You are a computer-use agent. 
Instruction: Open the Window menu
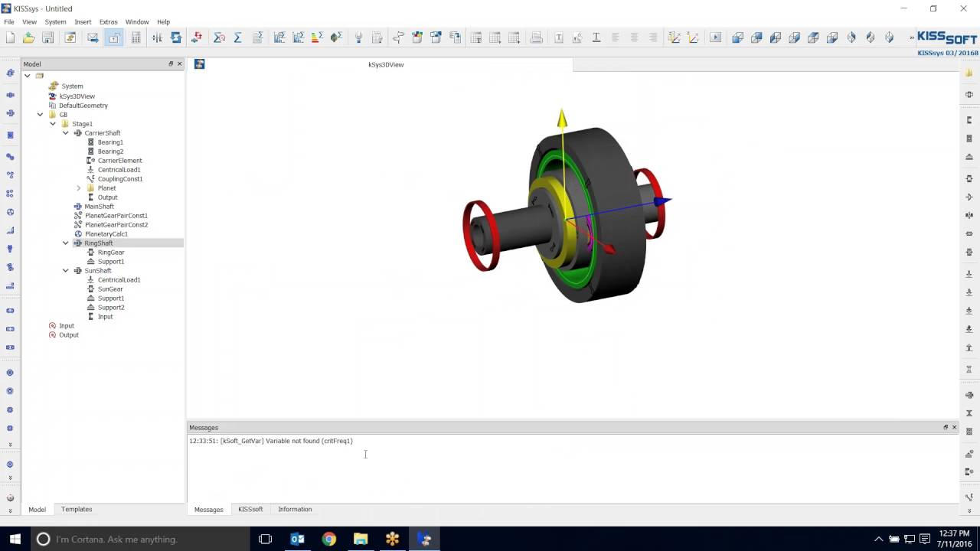tap(137, 21)
